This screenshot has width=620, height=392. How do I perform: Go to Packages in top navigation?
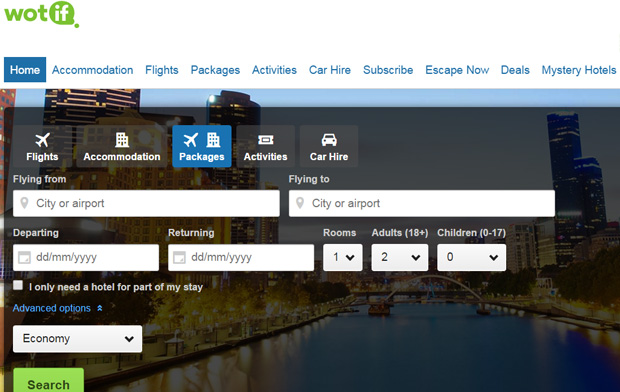click(215, 70)
